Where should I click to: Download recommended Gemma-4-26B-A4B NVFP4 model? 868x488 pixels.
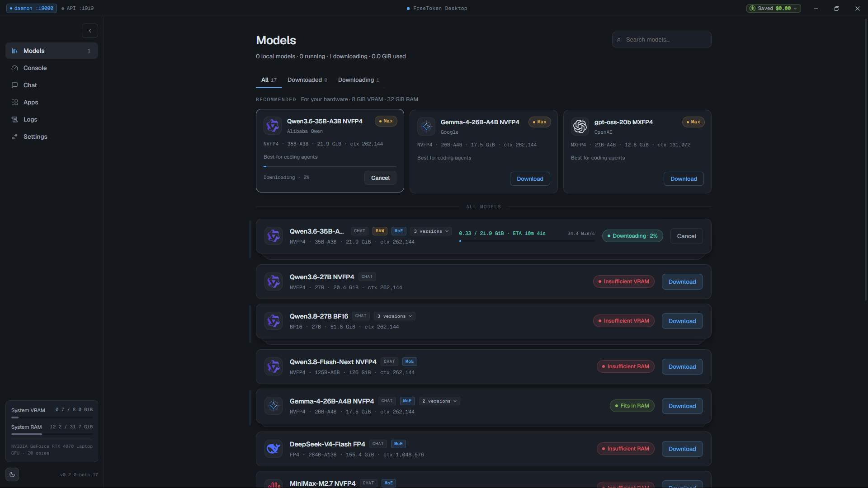click(x=530, y=179)
